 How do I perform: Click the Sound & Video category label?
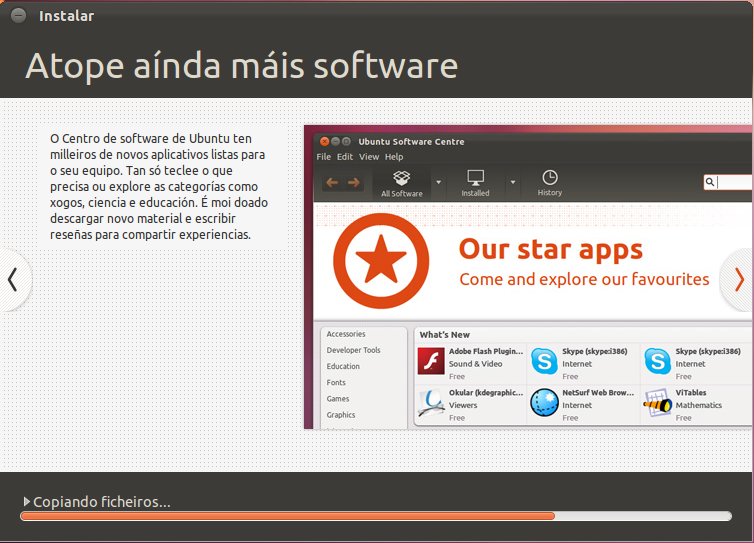(x=475, y=364)
